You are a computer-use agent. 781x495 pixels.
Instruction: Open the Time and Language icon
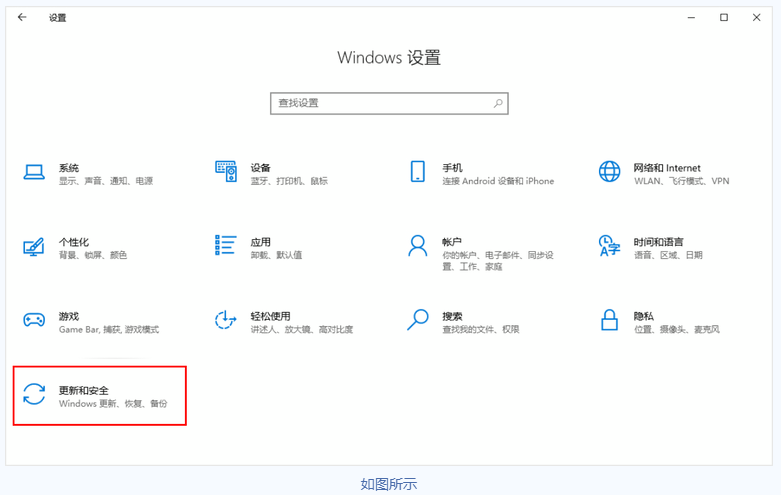(x=609, y=246)
